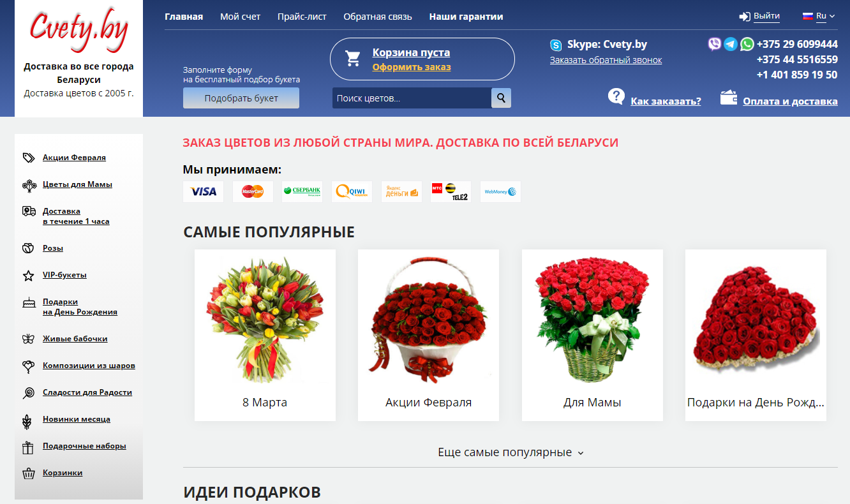Click Заказать обратный звонок link

tap(606, 60)
